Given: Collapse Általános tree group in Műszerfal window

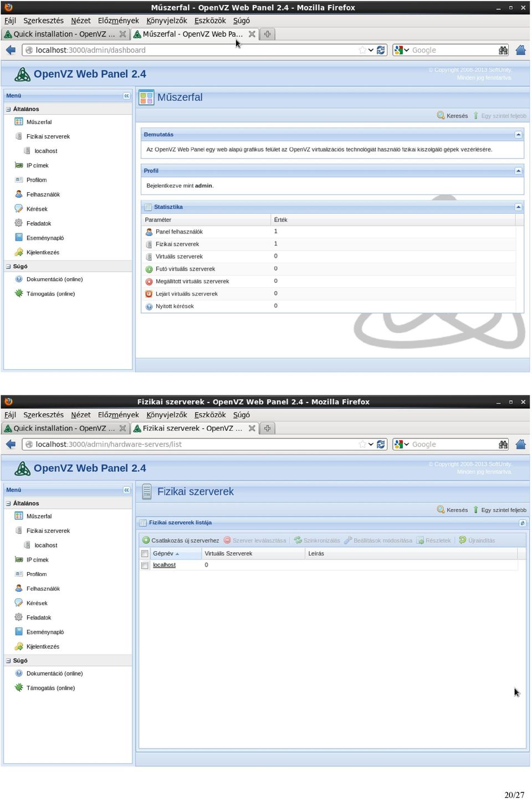Looking at the screenshot, I should pyautogui.click(x=8, y=109).
